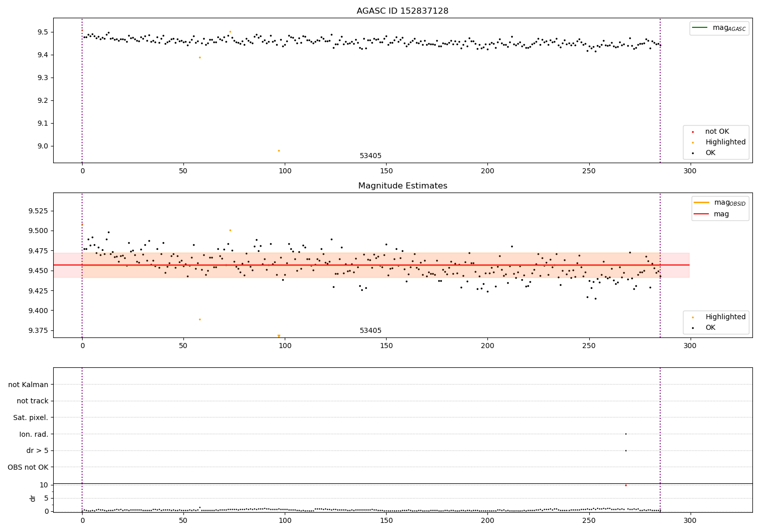The height and width of the screenshot is (532, 760).
Task: Click the 'not track' axis label
Action: [32, 401]
